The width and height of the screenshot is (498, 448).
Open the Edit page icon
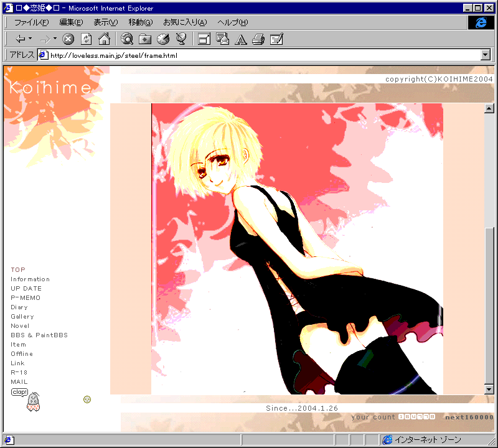tap(276, 39)
